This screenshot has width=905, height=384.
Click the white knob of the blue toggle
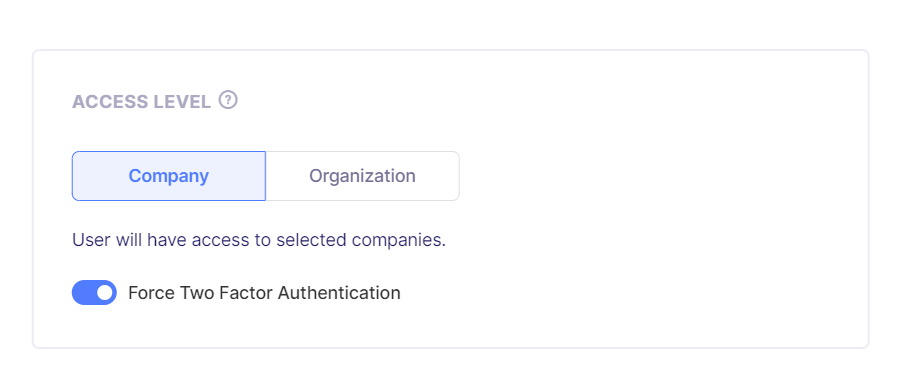[x=104, y=293]
